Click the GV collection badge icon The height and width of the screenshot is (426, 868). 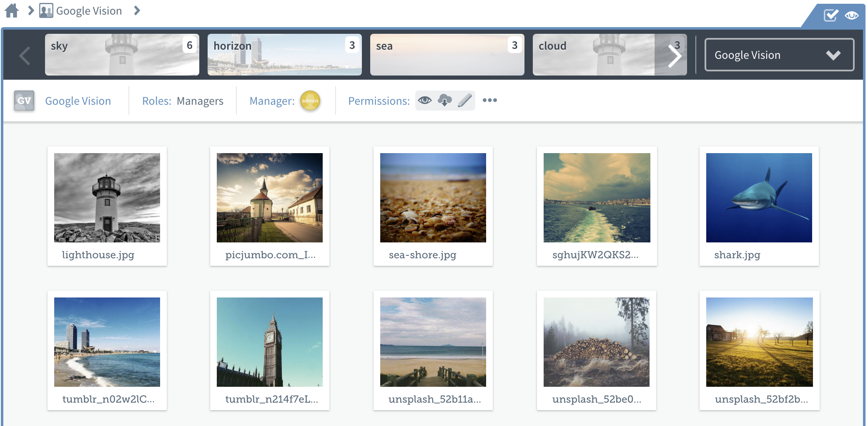click(24, 101)
